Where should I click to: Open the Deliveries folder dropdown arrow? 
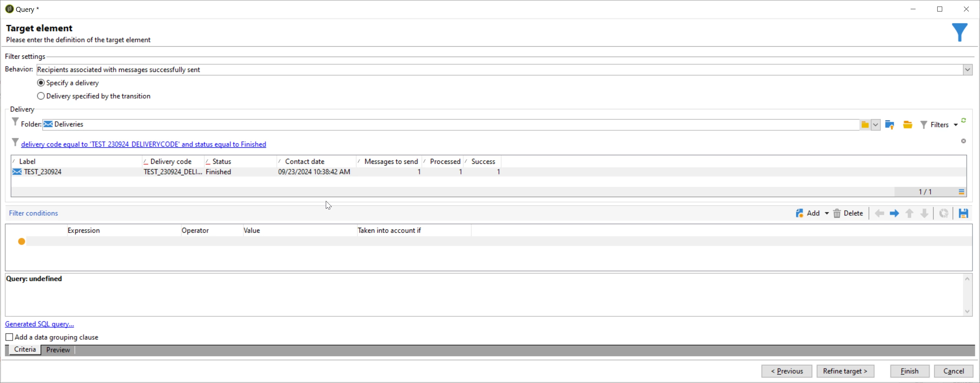pos(876,125)
